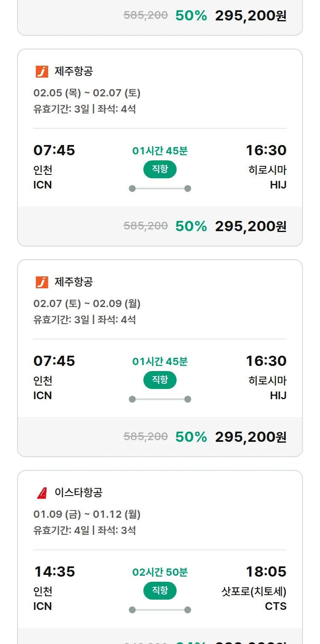Tap the 직항 badge on the 02.05 Hiroshima flight
Screen dimensions: 320x644
[x=160, y=169]
